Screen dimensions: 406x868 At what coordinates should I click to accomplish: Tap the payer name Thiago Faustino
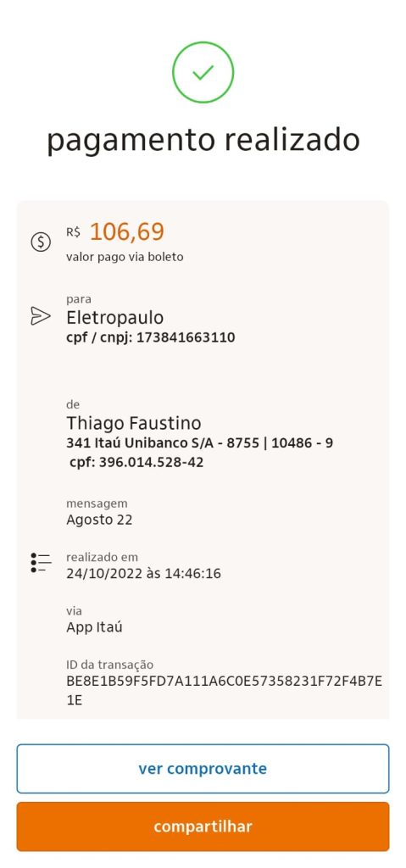coord(134,424)
